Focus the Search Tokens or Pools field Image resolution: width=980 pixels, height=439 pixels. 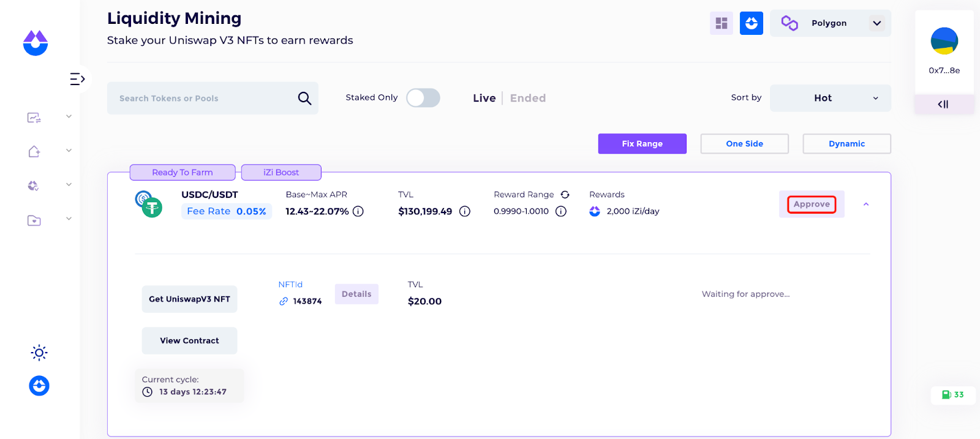[213, 98]
